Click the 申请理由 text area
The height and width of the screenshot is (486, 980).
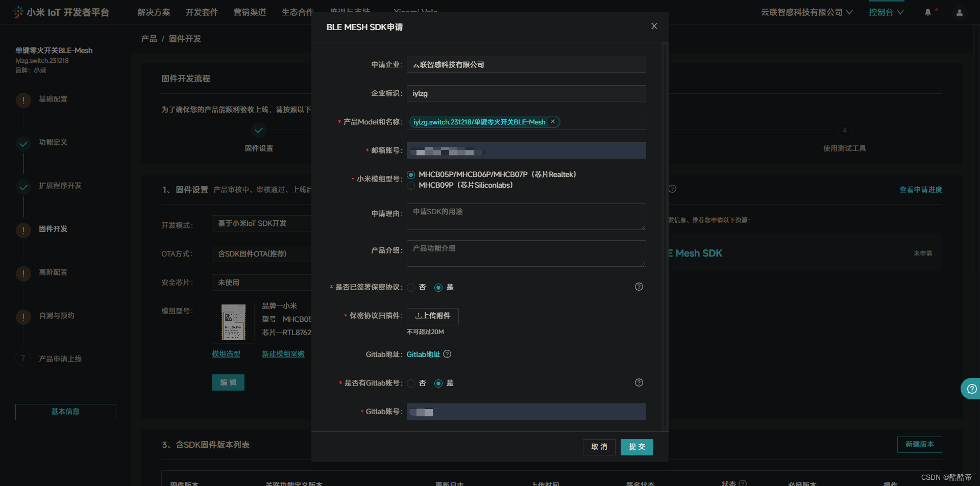(526, 217)
